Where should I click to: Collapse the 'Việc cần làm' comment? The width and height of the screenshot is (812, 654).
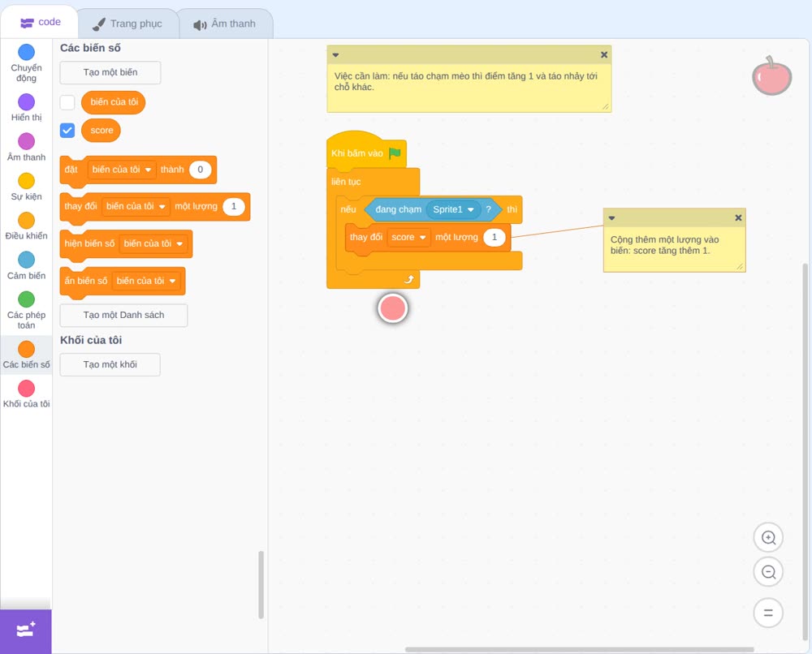[x=335, y=55]
